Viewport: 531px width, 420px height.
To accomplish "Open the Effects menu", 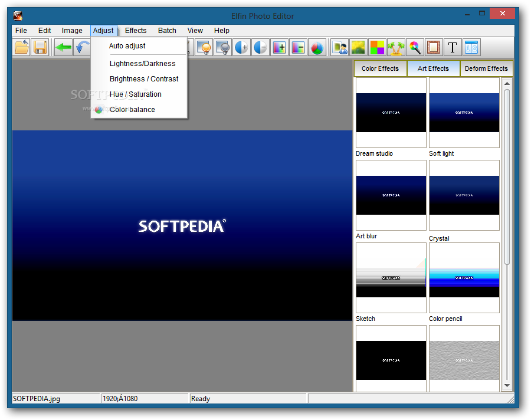I will tap(136, 31).
